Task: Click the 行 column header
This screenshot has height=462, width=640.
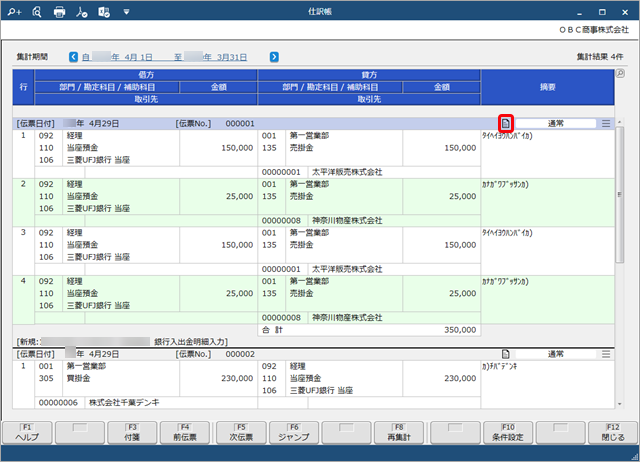Action: point(23,87)
